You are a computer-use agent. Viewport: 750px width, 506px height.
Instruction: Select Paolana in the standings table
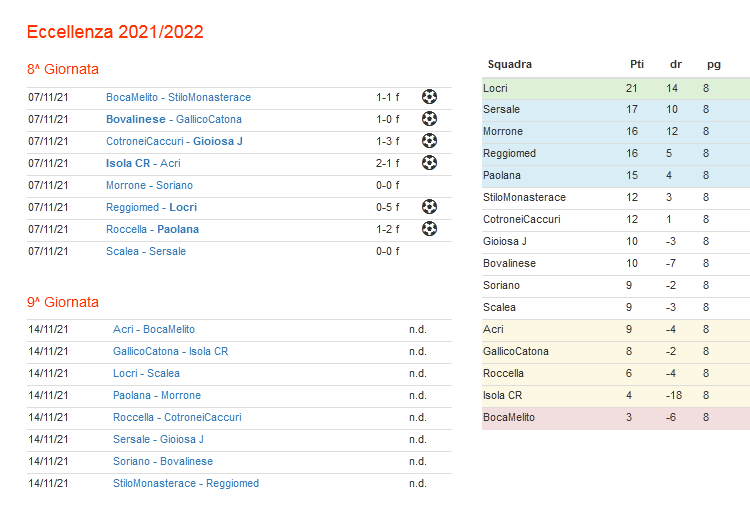[502, 175]
